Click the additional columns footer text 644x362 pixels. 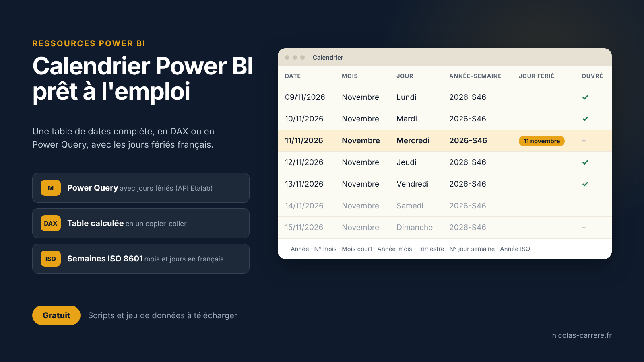coord(407,249)
